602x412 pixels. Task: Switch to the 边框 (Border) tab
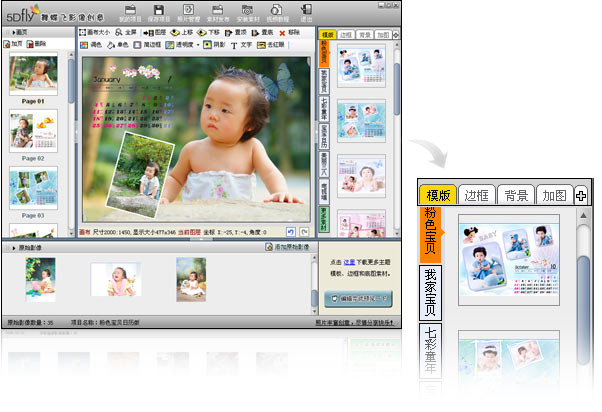point(345,34)
